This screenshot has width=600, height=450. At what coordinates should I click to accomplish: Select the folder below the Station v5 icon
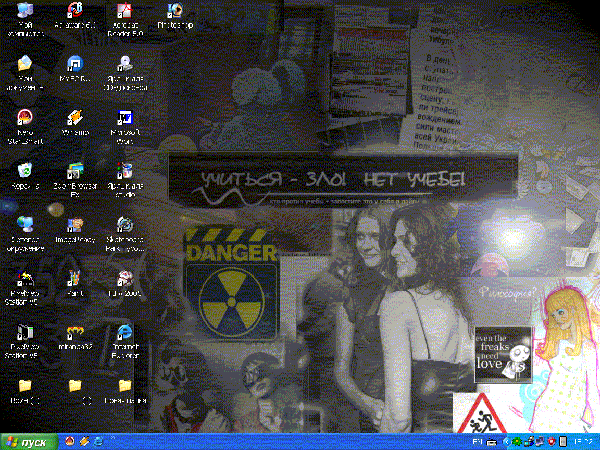[x=25, y=391]
